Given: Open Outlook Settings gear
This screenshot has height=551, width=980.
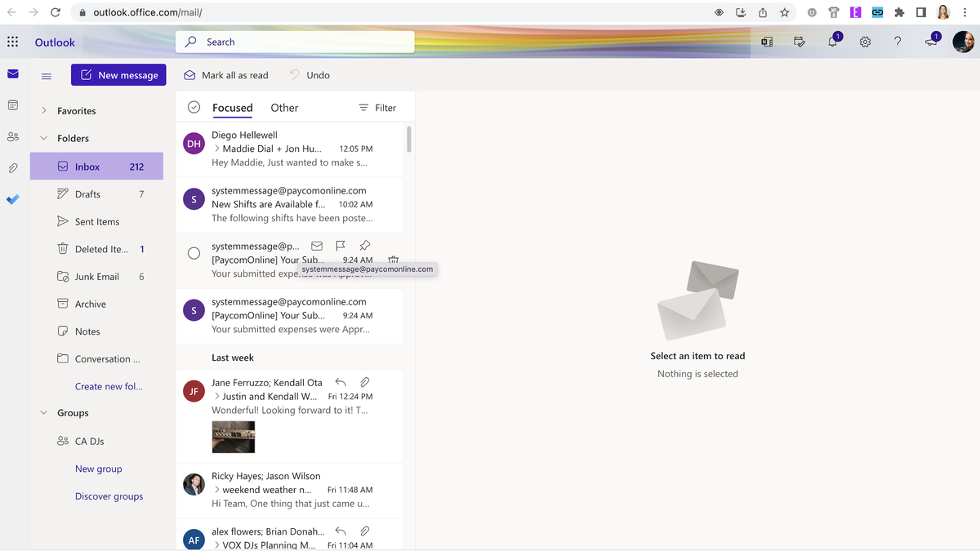Looking at the screenshot, I should 865,41.
